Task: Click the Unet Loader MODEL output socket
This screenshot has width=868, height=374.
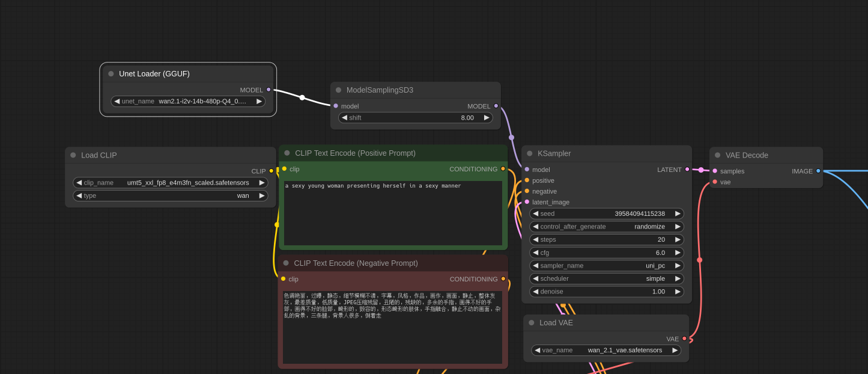Action: coord(269,90)
